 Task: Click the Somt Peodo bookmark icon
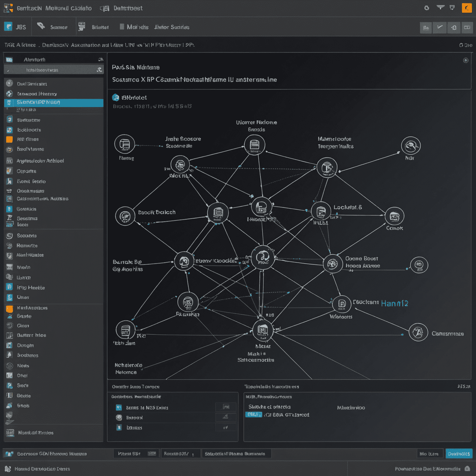[x=10, y=181]
